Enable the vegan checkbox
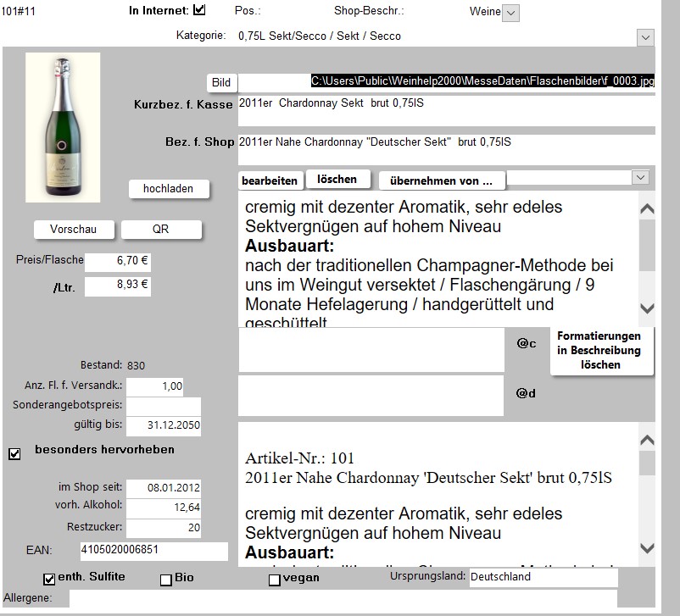The height and width of the screenshot is (616, 680). [x=274, y=580]
